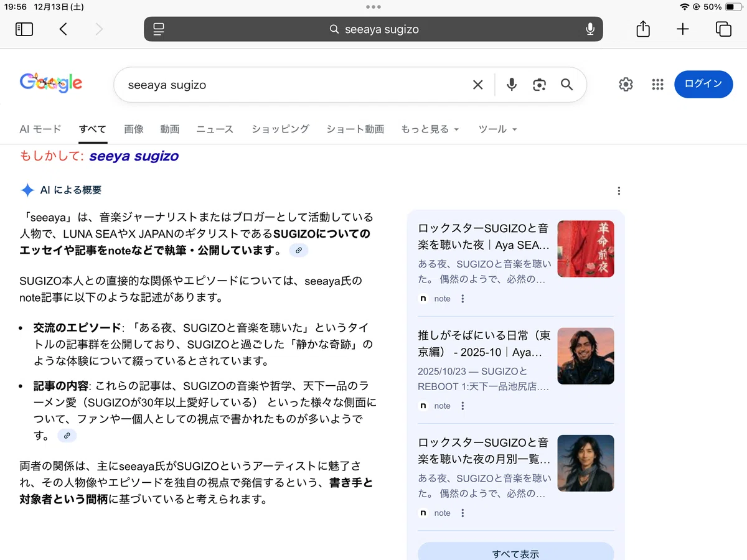Click the ログイン button
This screenshot has width=747, height=560.
click(x=703, y=84)
